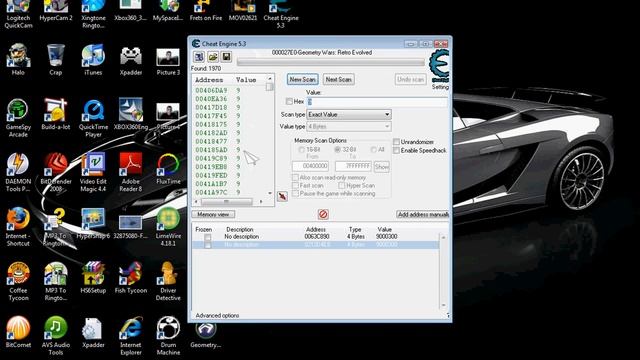Click the save floppy disk icon

[227, 57]
